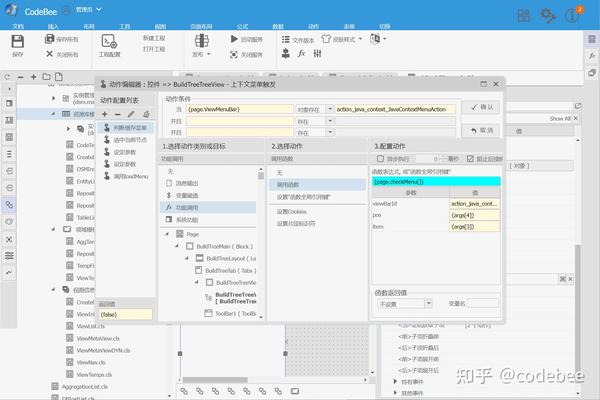
Task: Click the X Close All icon in ribbon
Action: 49,54
